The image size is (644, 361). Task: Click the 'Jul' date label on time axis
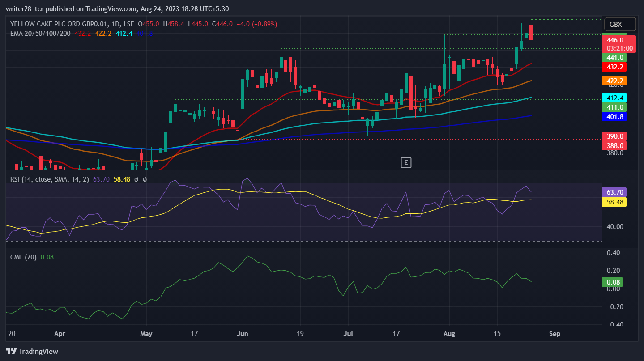coord(349,334)
